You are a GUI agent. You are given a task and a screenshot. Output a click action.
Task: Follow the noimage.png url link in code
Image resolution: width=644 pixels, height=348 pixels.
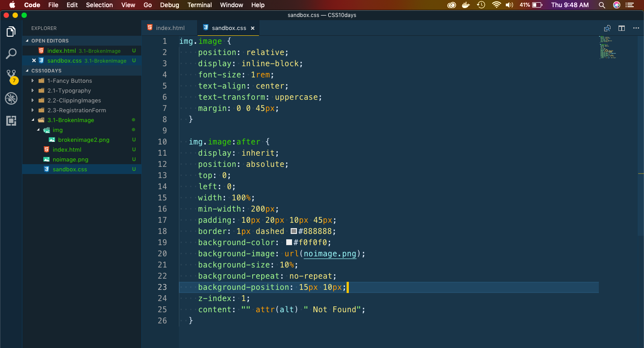330,254
